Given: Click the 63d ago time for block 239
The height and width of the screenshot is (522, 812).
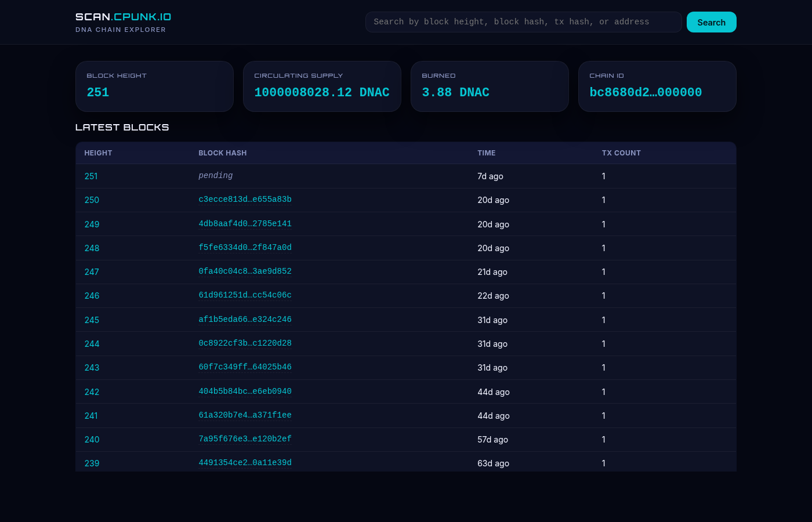Looking at the screenshot, I should pyautogui.click(x=493, y=463).
